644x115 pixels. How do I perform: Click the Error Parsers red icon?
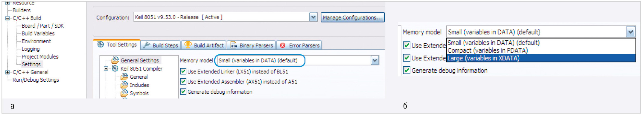[283, 45]
